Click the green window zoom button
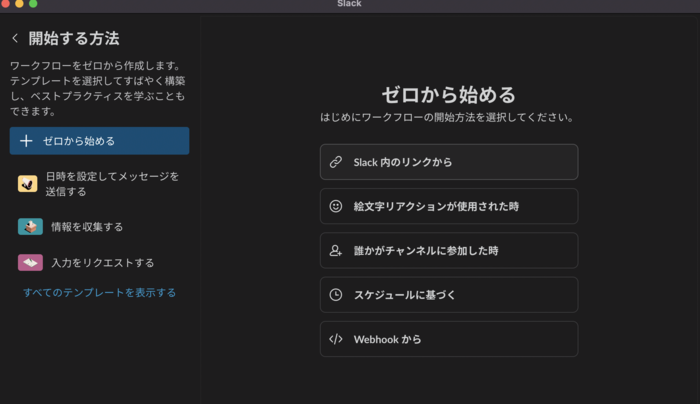Viewport: 700px width, 404px height. [x=33, y=4]
